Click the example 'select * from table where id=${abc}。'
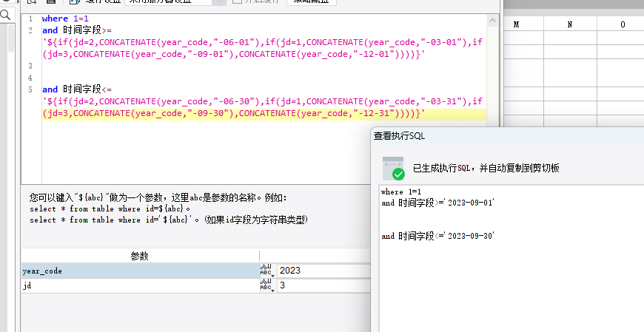Screen dimensions: 644x332 point(110,209)
